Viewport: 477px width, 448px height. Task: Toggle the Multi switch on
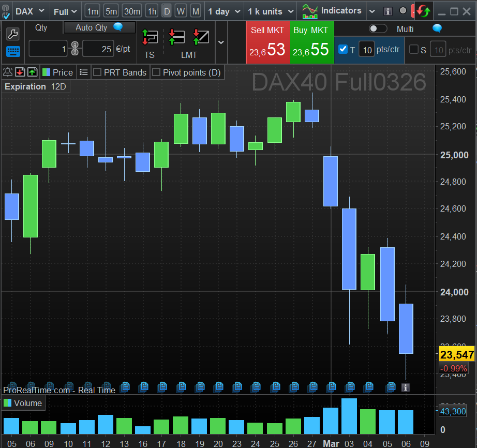pos(378,29)
